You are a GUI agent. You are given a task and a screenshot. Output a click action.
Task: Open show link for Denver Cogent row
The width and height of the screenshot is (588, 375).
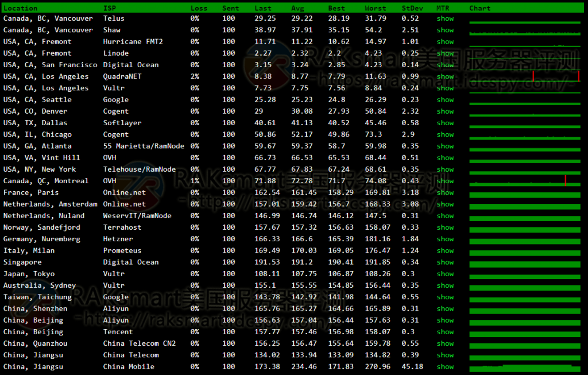tap(445, 111)
